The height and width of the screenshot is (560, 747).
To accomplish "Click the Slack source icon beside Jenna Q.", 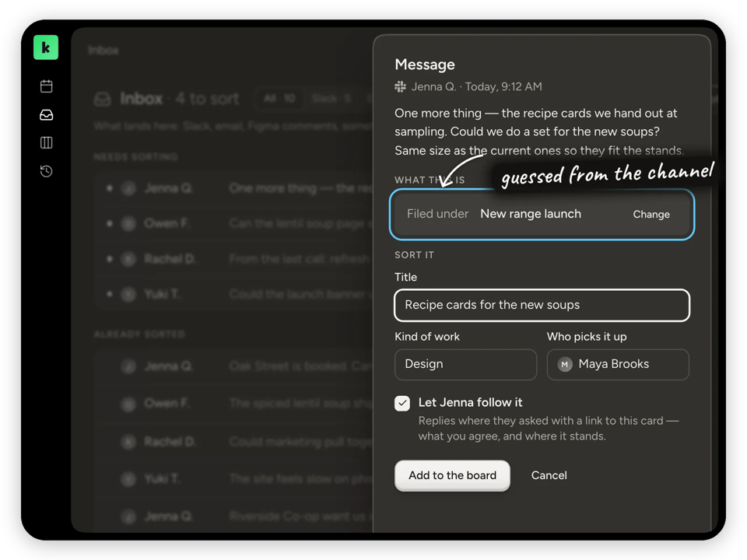I will point(400,86).
